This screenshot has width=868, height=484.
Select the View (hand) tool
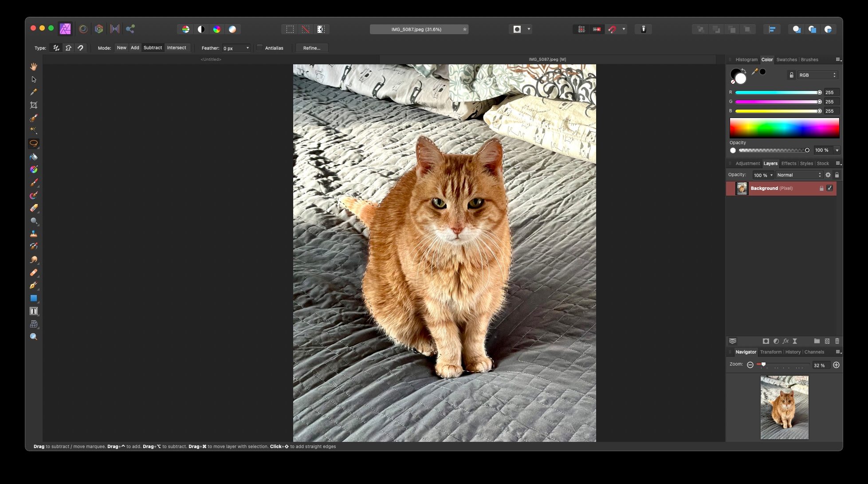click(x=34, y=67)
